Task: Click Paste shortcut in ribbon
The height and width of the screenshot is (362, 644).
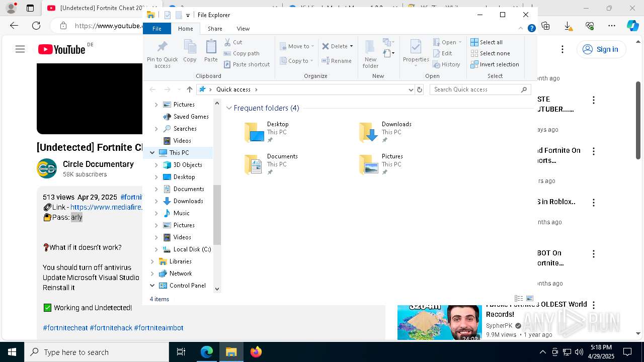Action: [x=247, y=64]
